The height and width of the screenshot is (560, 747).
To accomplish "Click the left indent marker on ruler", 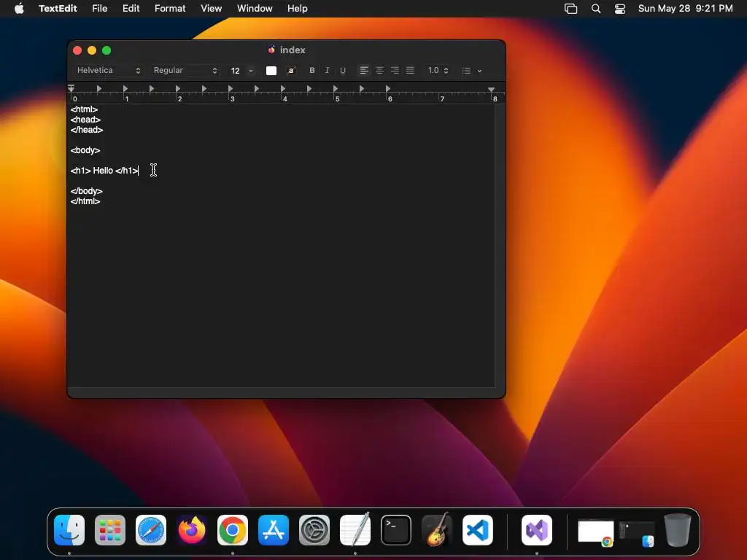I will click(x=71, y=88).
